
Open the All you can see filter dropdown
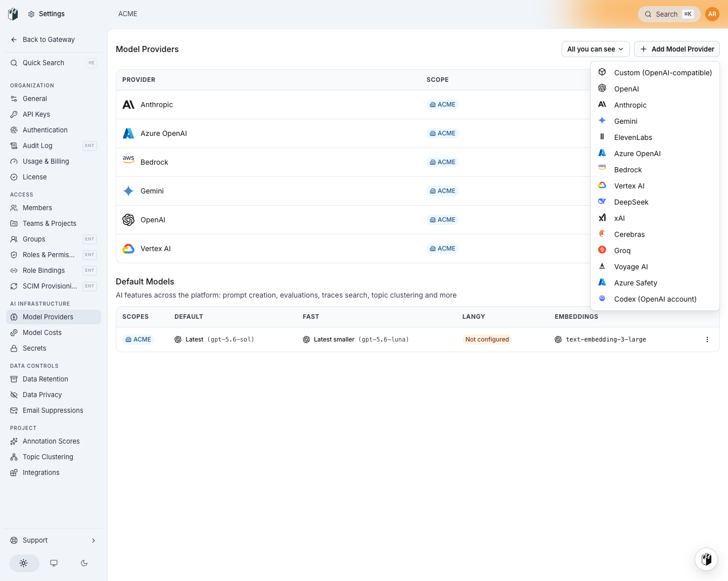596,49
